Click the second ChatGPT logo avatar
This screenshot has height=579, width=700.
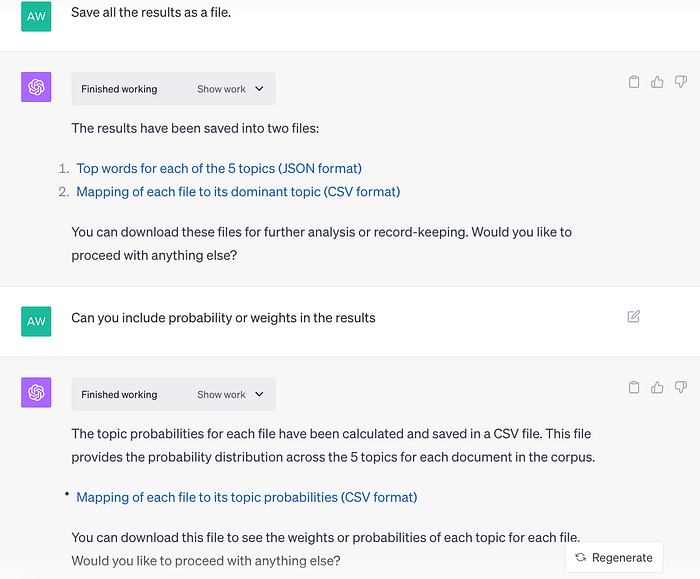pos(36,392)
